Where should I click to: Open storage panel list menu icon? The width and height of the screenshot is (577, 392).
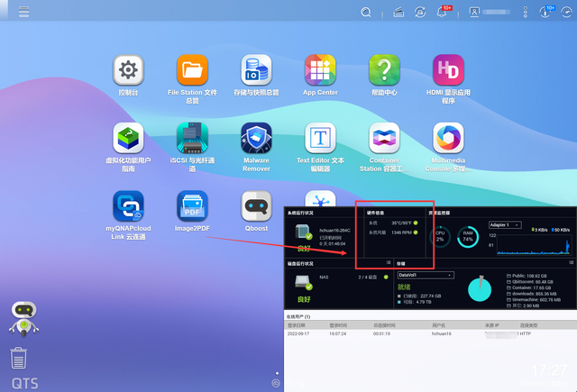click(x=571, y=262)
